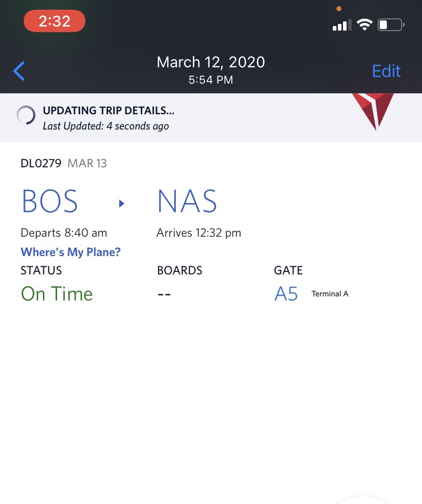Tap the blue arrow between BOS and NAS
The height and width of the screenshot is (504, 422).
tap(121, 204)
